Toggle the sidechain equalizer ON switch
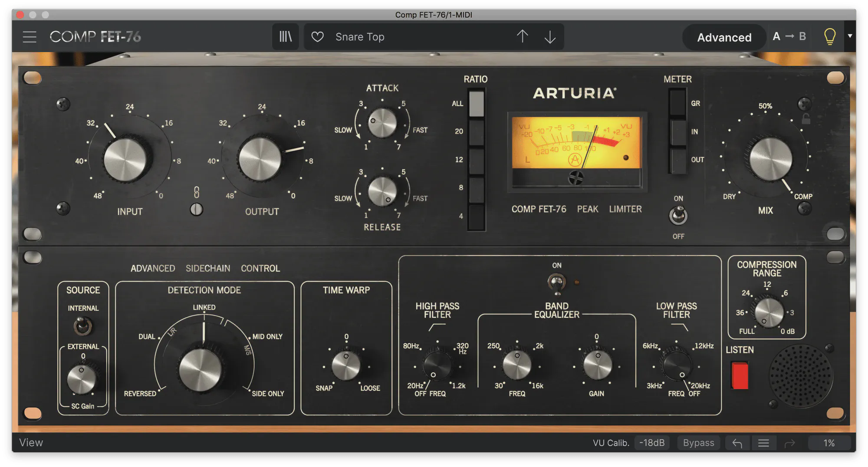This screenshot has height=467, width=868. (x=557, y=283)
